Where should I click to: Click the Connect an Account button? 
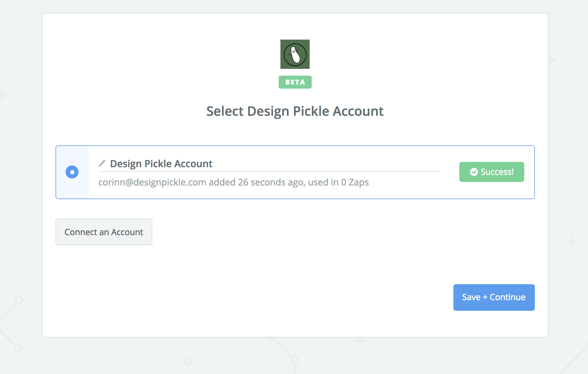104,232
